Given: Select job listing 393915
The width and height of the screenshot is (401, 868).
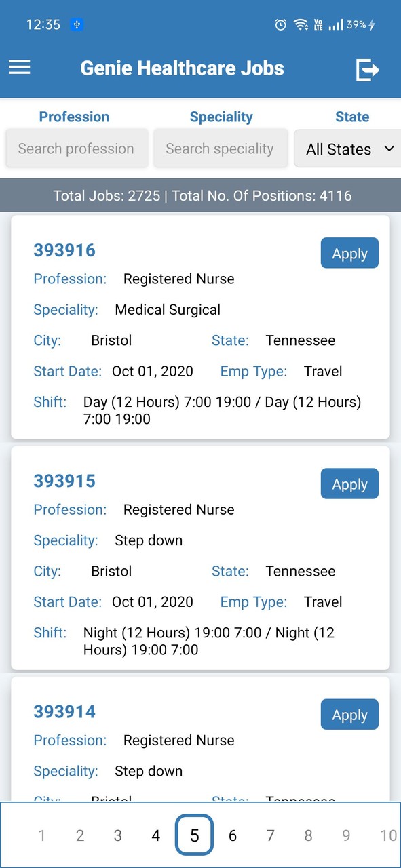Looking at the screenshot, I should pos(64,481).
